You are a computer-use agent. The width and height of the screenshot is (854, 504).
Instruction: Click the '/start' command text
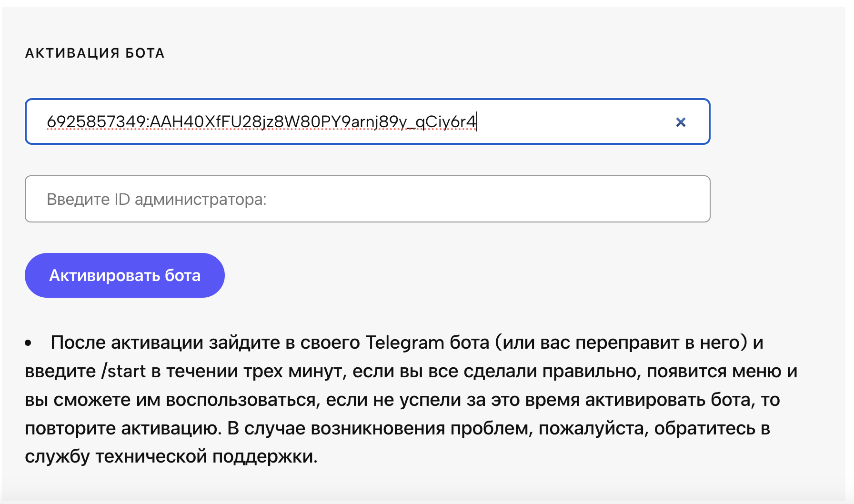tap(123, 372)
